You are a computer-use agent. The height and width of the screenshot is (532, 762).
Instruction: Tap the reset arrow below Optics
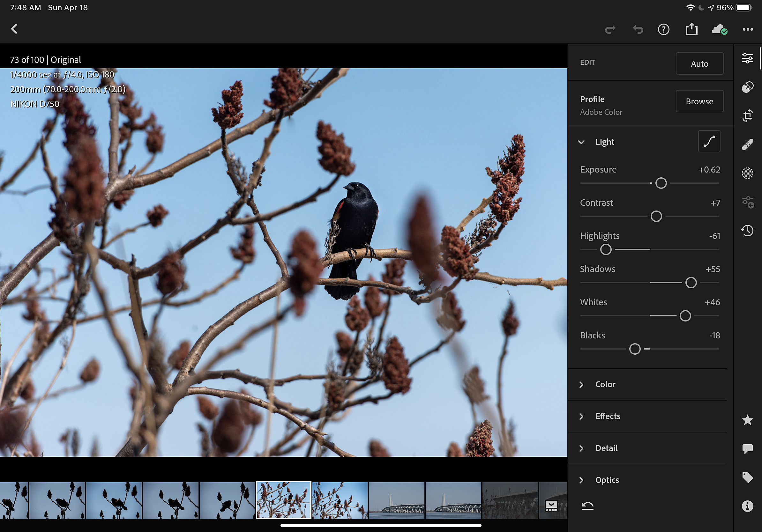pyautogui.click(x=587, y=506)
